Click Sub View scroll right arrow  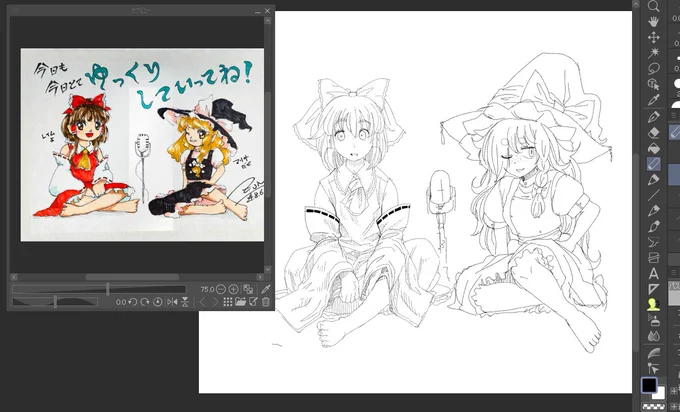(x=260, y=277)
